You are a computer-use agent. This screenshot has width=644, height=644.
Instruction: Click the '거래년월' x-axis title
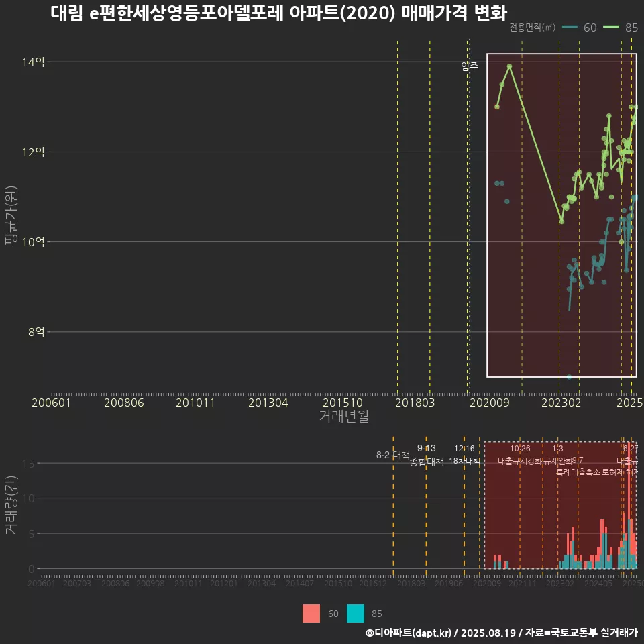[343, 416]
